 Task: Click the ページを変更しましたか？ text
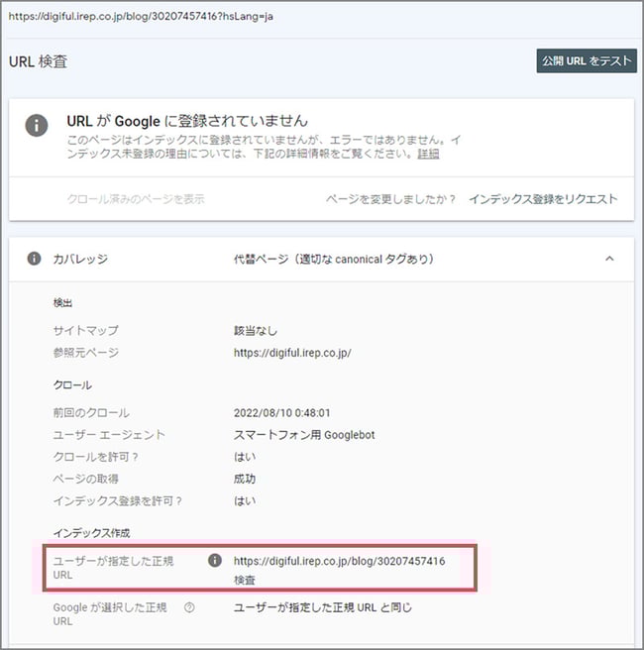[390, 199]
